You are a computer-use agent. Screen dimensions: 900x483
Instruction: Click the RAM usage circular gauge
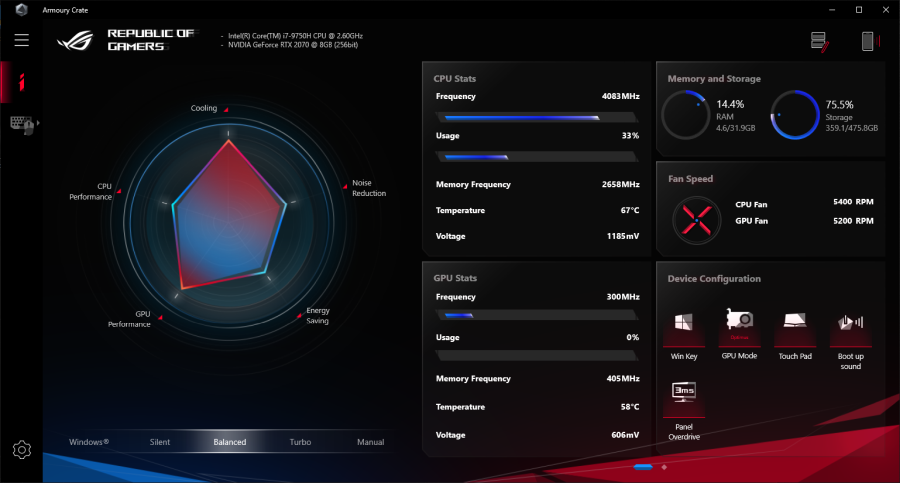tap(685, 115)
